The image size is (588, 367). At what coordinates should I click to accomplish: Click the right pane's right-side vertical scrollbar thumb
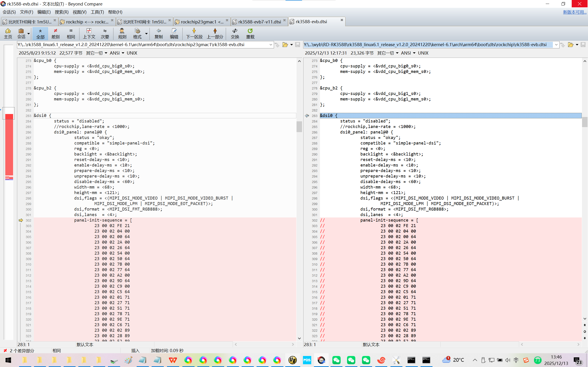click(x=585, y=122)
